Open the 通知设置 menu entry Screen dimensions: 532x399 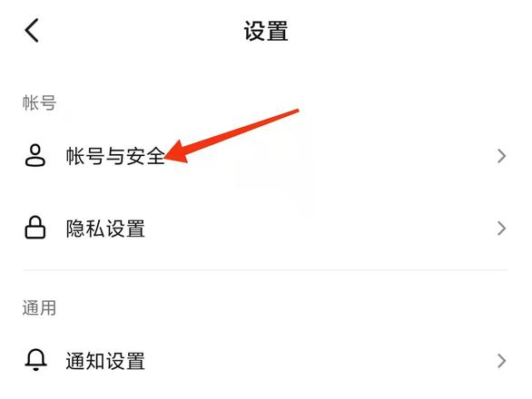[x=266, y=361]
